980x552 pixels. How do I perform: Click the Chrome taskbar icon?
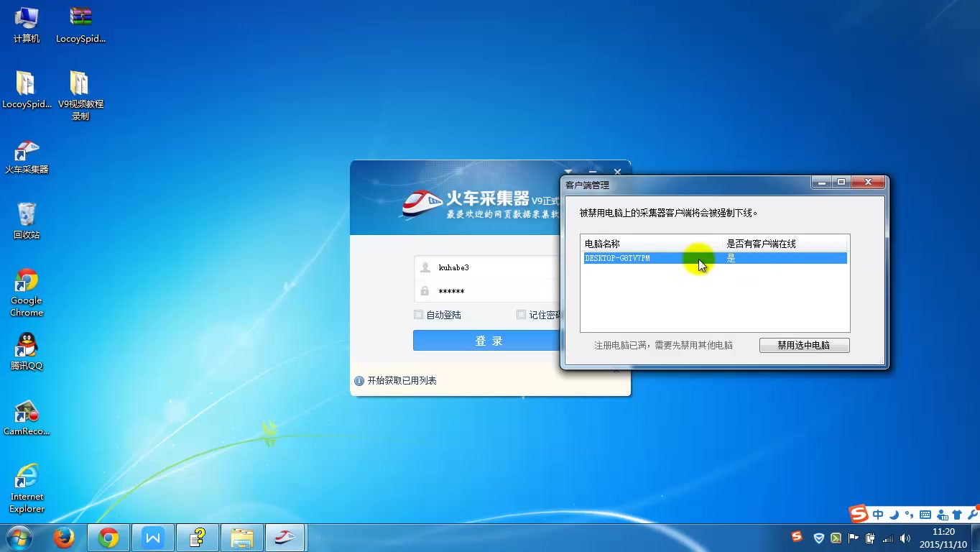(x=108, y=538)
